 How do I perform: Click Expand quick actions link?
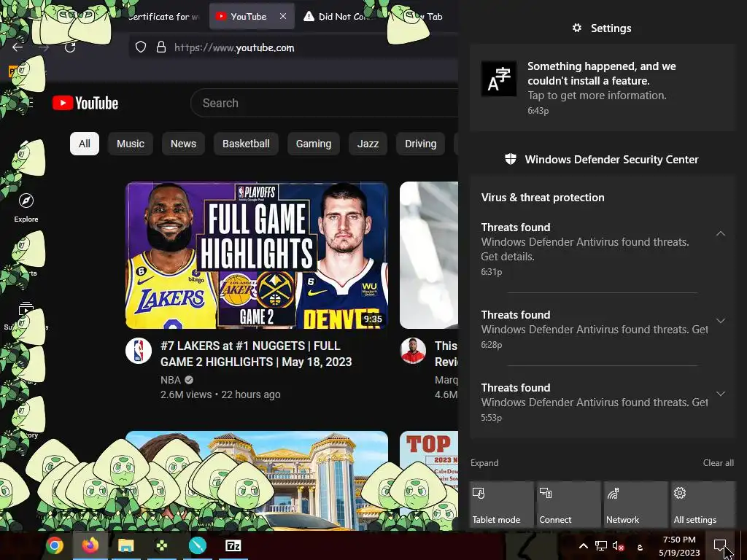(x=484, y=463)
